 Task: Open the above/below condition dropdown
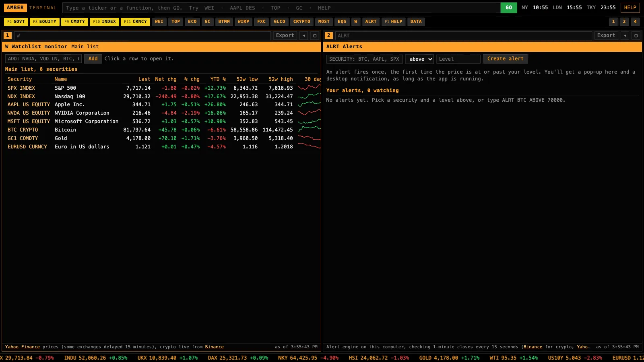tap(419, 59)
